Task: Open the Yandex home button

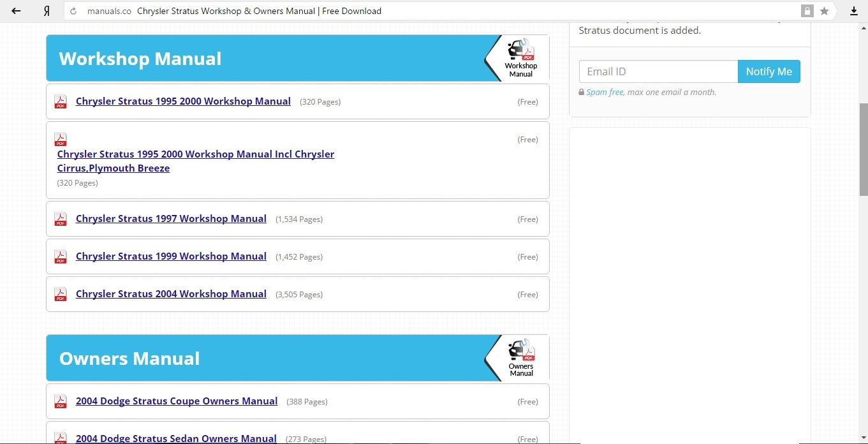Action: (47, 11)
